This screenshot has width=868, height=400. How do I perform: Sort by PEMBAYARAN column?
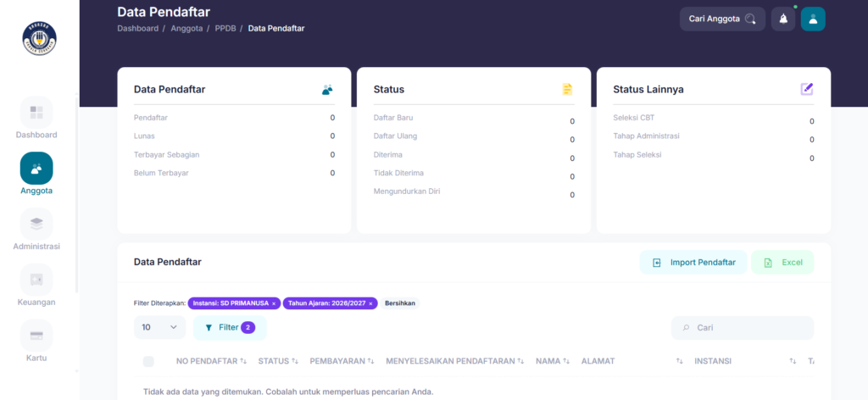click(x=342, y=361)
